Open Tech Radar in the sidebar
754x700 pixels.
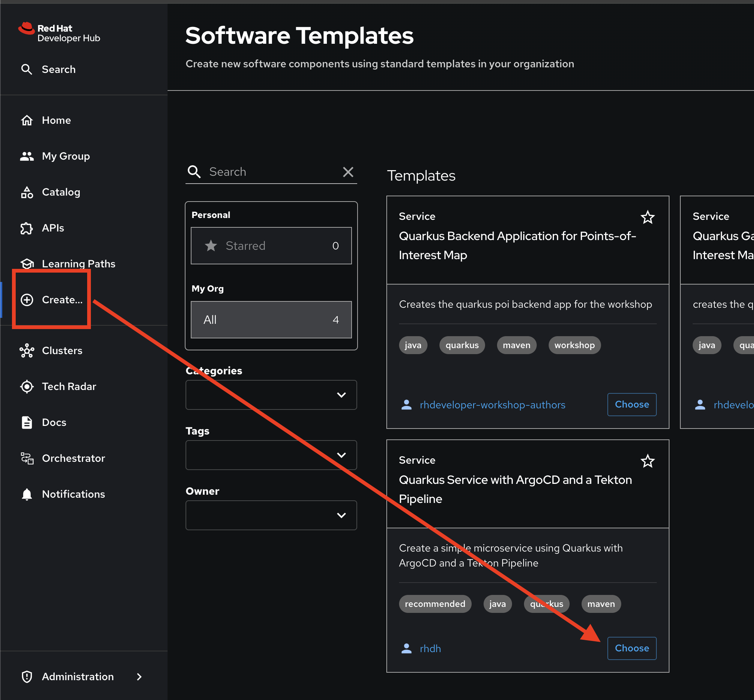point(69,386)
